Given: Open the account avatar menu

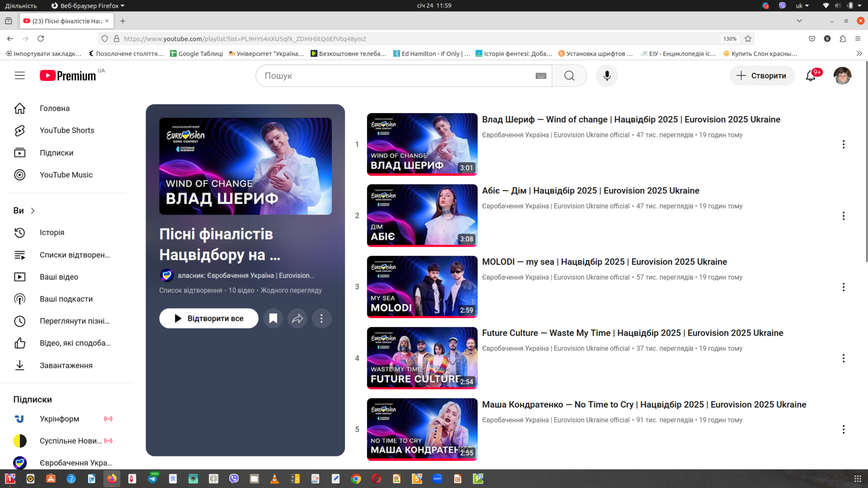Looking at the screenshot, I should tap(842, 75).
